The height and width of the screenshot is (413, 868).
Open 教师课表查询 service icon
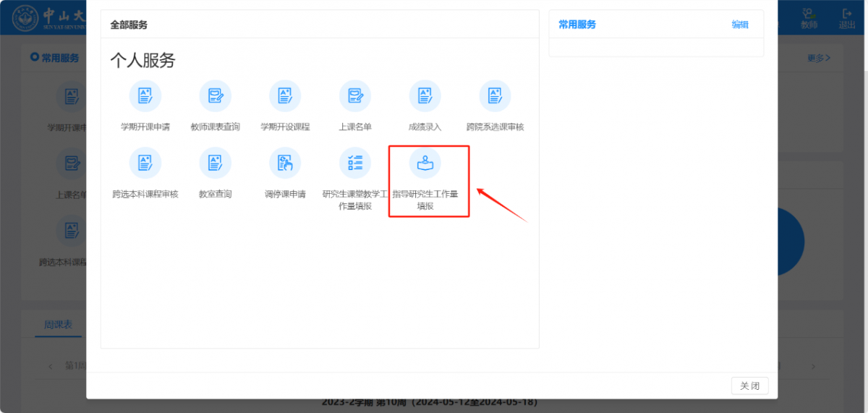pos(215,96)
